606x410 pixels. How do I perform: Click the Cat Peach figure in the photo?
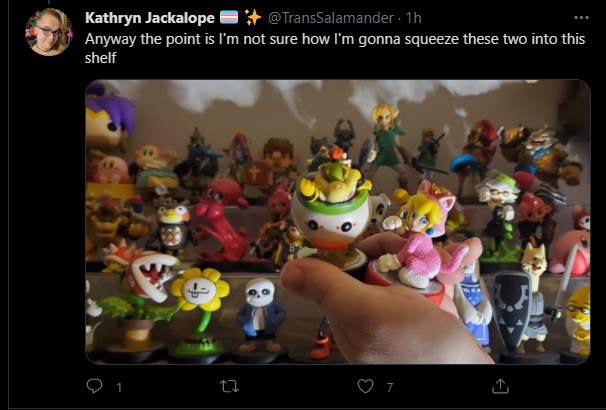point(419,236)
